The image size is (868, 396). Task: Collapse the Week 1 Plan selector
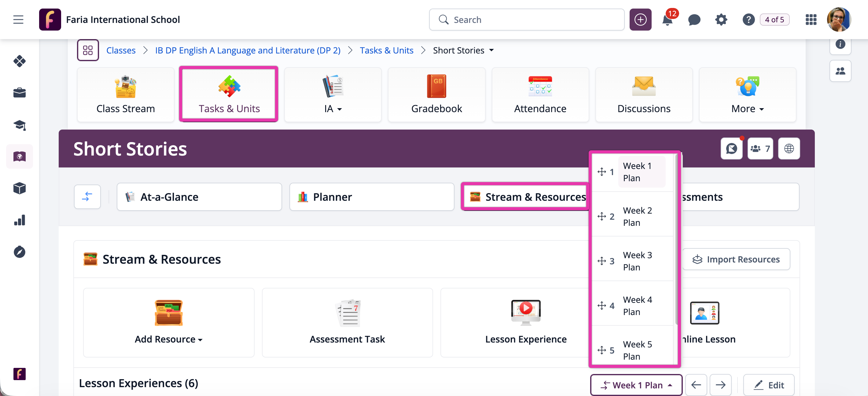point(636,385)
